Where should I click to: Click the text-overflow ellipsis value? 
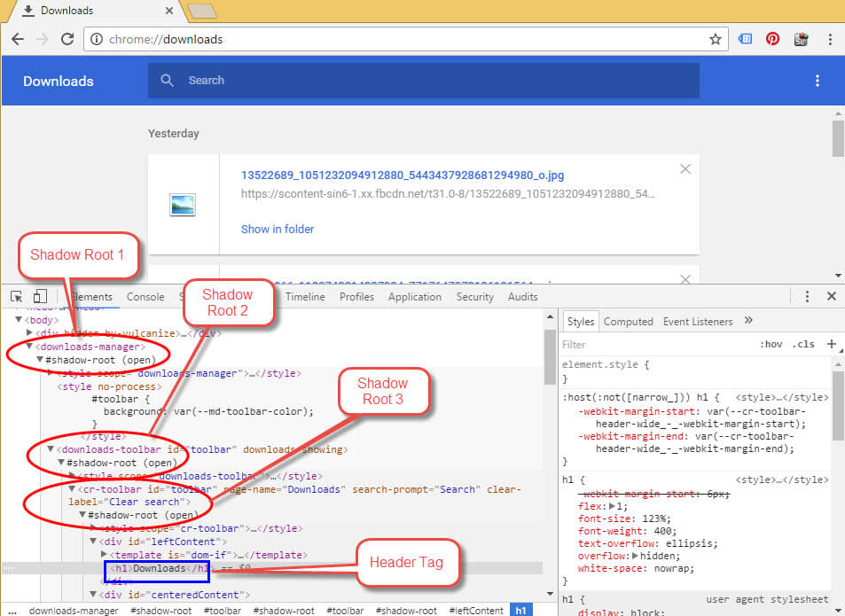click(x=689, y=543)
